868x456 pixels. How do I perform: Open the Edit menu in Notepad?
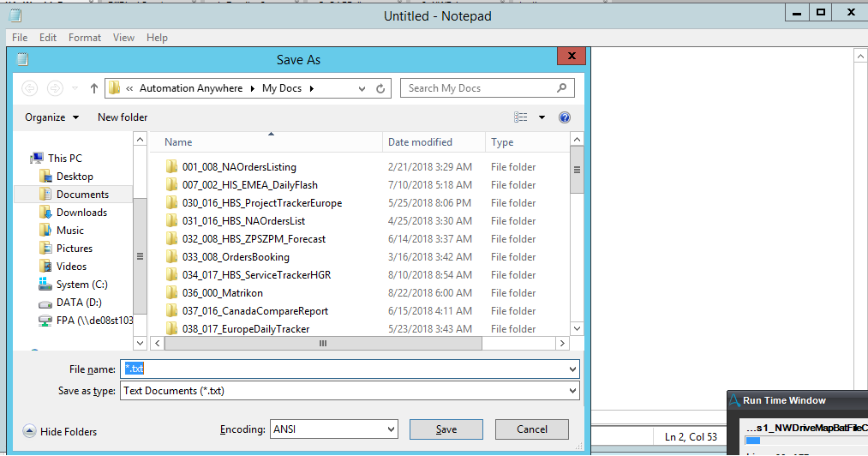(x=48, y=38)
